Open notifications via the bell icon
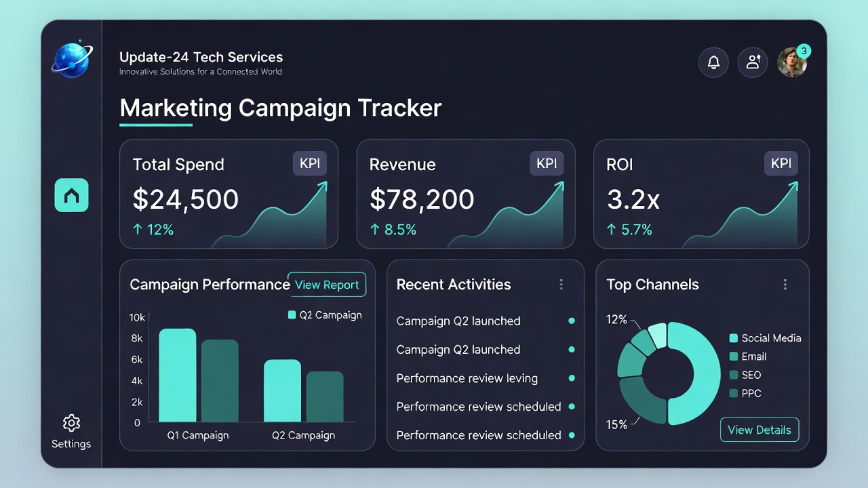This screenshot has height=488, width=868. [713, 62]
